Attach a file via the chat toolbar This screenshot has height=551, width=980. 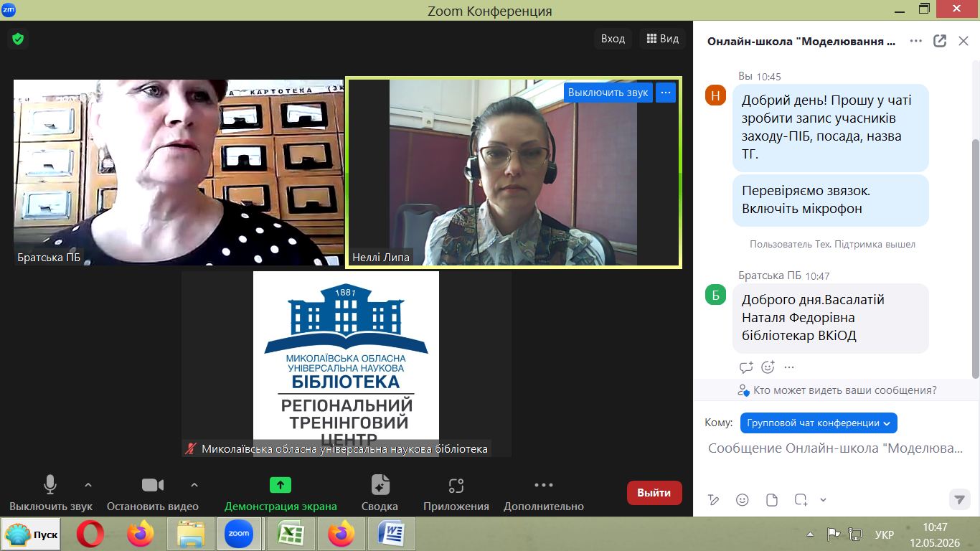pos(772,499)
